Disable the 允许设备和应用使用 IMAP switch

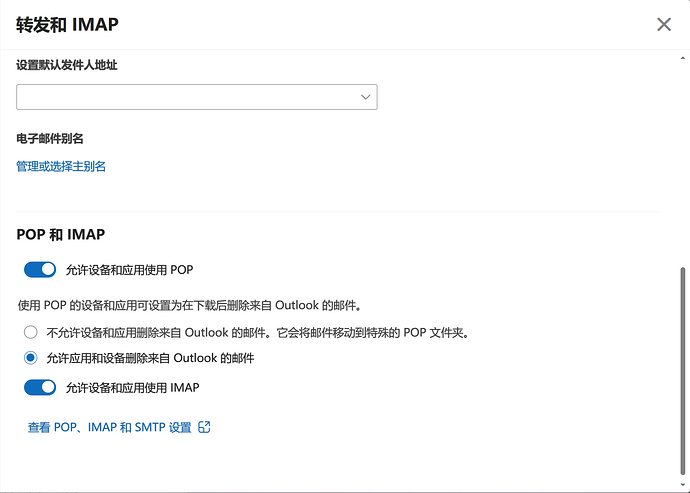[x=40, y=387]
